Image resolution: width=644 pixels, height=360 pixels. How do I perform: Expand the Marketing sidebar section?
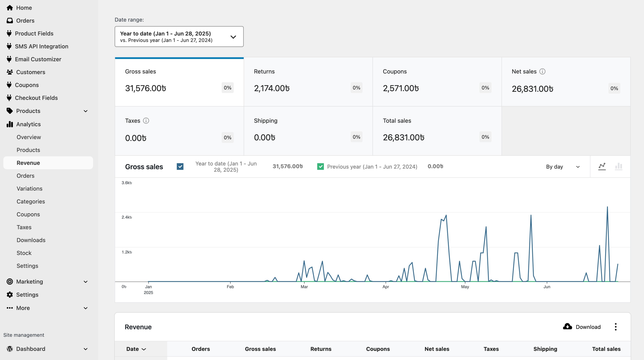86,282
